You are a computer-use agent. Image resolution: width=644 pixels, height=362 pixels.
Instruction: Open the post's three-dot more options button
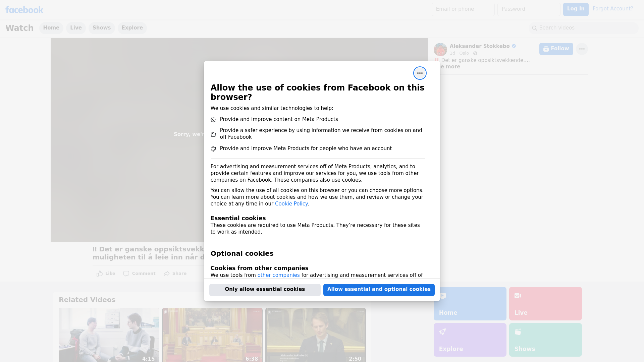tap(582, 49)
